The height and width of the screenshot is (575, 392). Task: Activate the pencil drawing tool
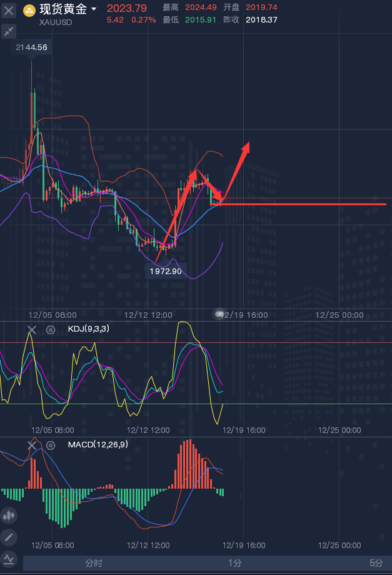[9, 537]
